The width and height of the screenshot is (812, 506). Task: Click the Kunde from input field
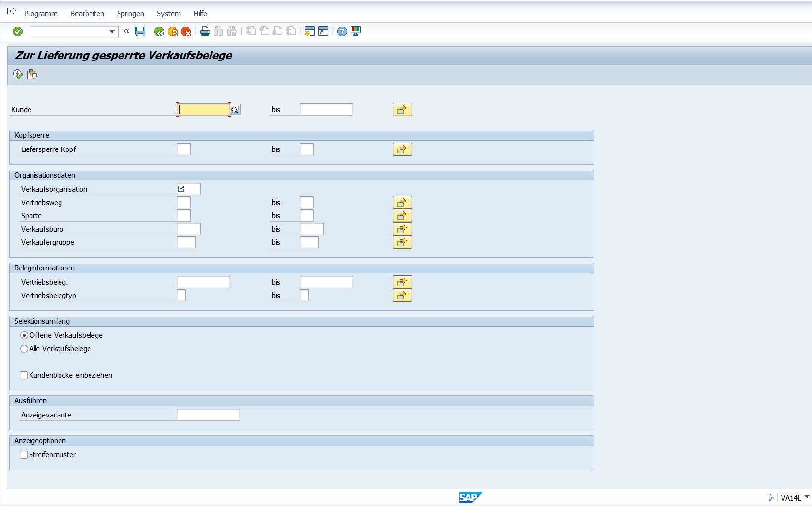point(203,109)
